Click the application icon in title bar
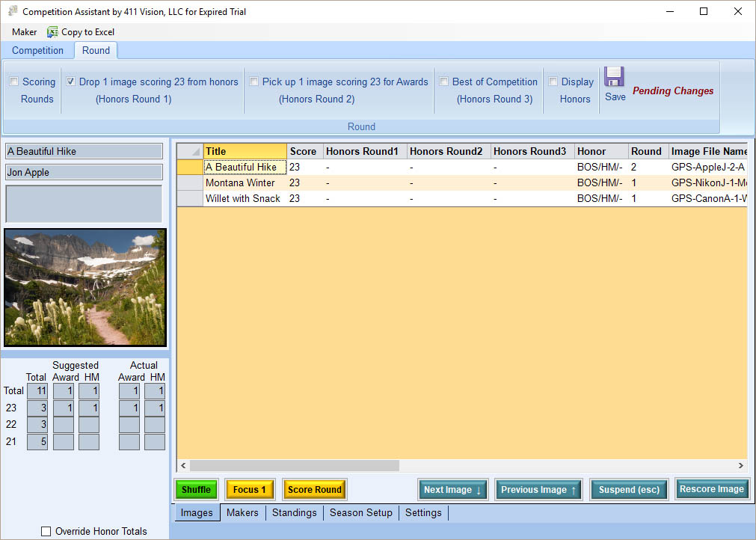This screenshot has width=756, height=540. coord(13,10)
